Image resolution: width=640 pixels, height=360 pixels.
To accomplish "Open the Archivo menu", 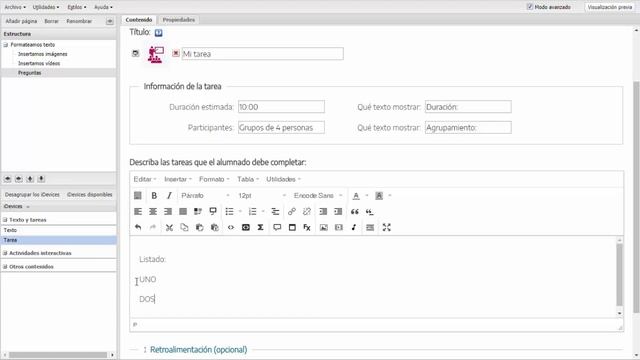I will 15,7.
